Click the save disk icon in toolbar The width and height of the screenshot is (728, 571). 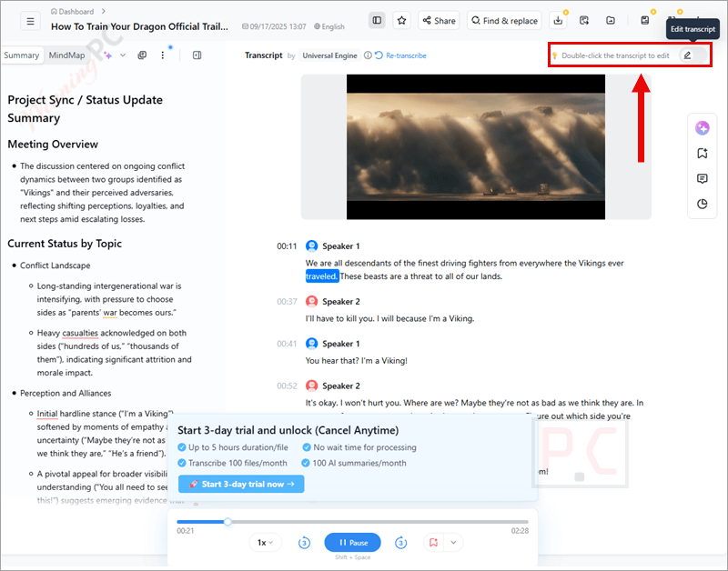645,20
